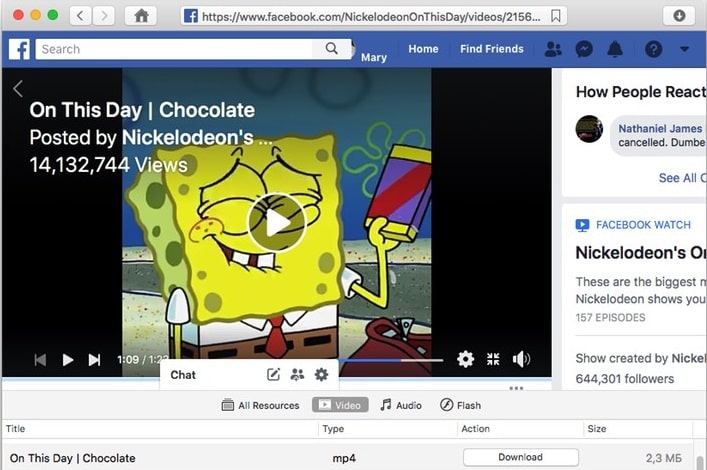Open Friend Requests icon in Facebook bar

553,49
